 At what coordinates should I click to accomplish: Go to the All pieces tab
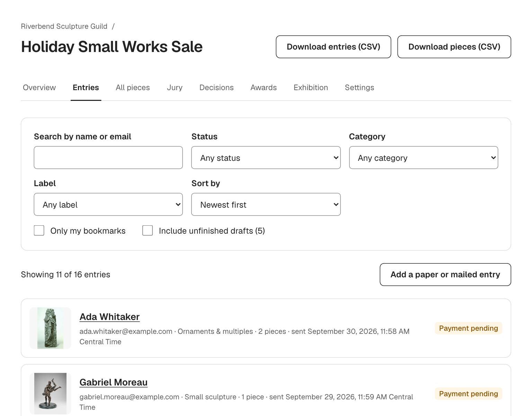(x=133, y=87)
